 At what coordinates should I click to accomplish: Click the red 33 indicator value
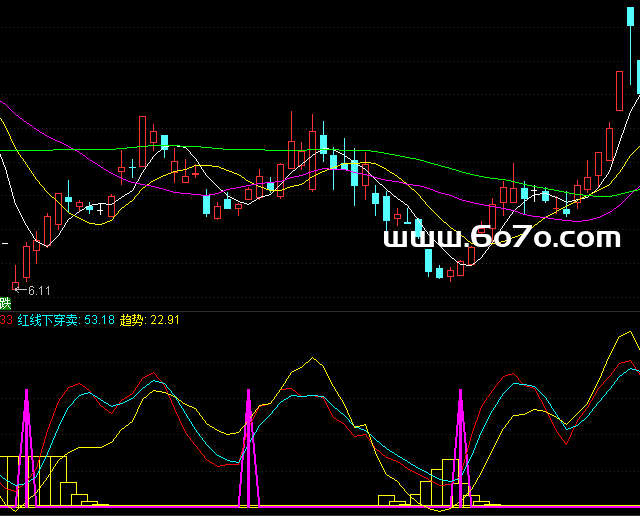pyautogui.click(x=6, y=320)
